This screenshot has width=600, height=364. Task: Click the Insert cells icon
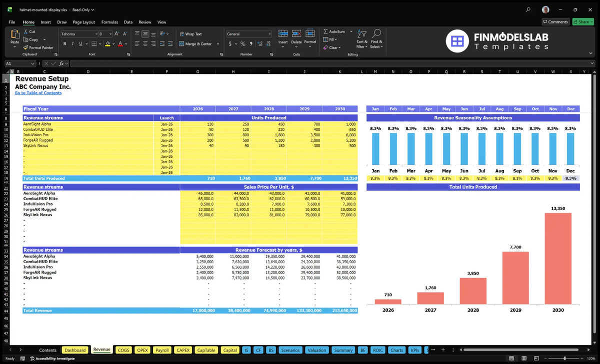point(283,34)
